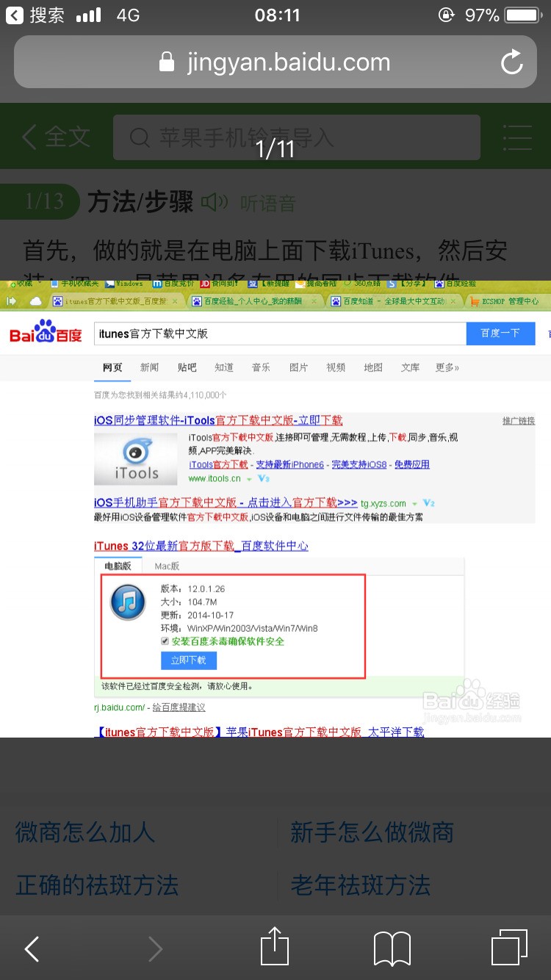Open the iOS手机助手官方下载中文版 result link

(226, 502)
